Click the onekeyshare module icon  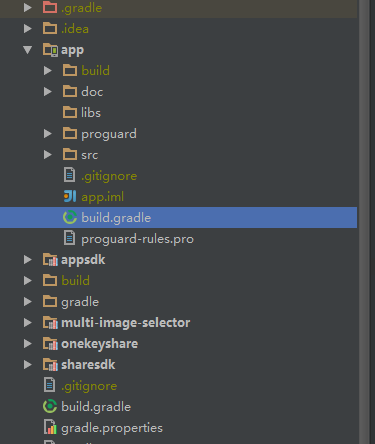pyautogui.click(x=50, y=344)
